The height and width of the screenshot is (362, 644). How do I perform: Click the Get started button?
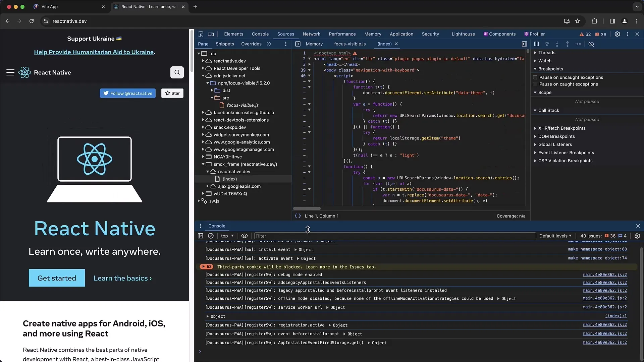57,278
